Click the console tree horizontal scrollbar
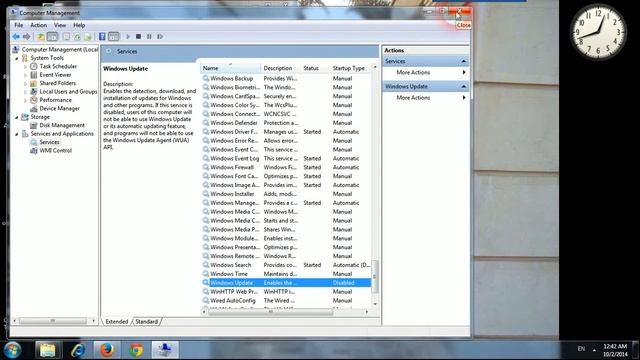 click(x=53, y=321)
